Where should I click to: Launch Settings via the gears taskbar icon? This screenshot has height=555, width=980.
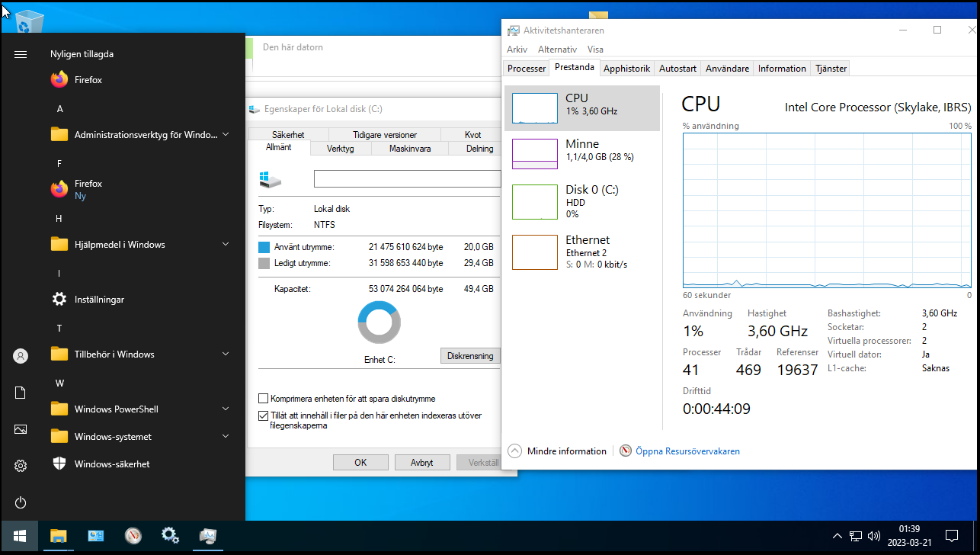tap(170, 536)
